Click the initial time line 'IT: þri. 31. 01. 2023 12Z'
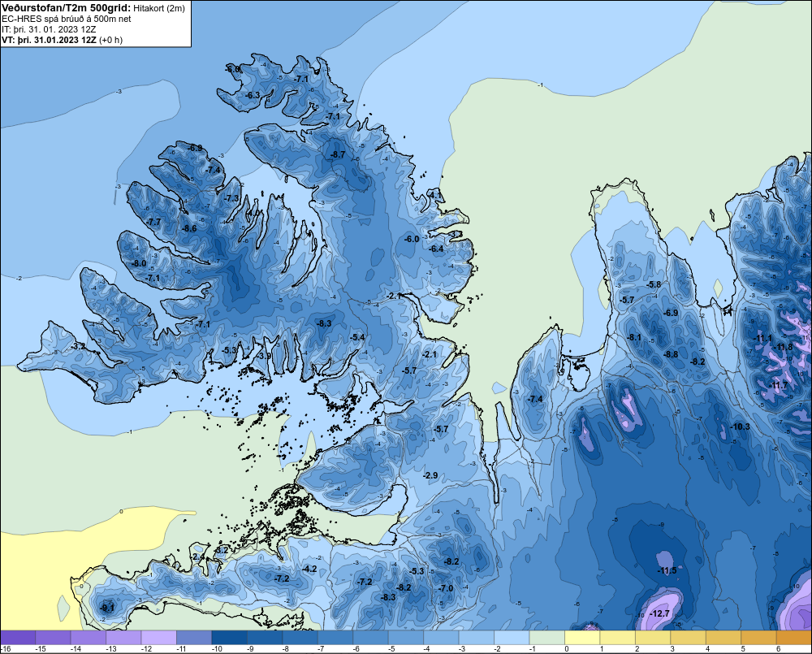The width and height of the screenshot is (812, 654). 49,29
